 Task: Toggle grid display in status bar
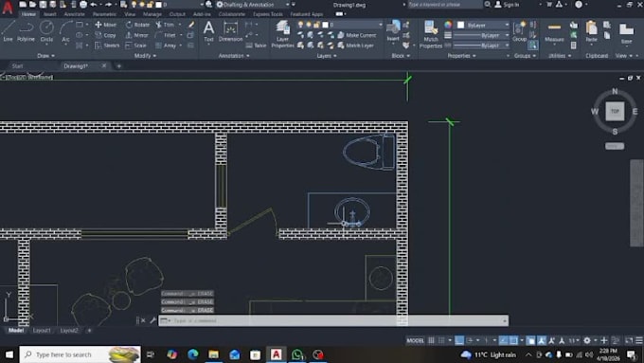click(x=431, y=340)
